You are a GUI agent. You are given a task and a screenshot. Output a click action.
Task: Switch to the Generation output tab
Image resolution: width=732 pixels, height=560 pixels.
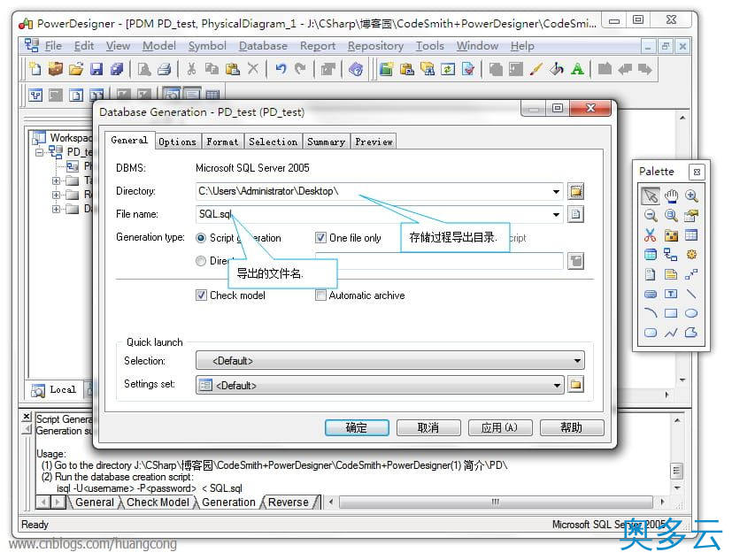[228, 502]
